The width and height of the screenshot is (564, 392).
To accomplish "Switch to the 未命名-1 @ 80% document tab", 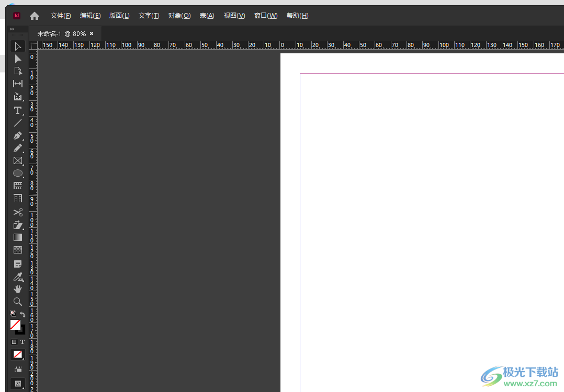I will tap(62, 34).
